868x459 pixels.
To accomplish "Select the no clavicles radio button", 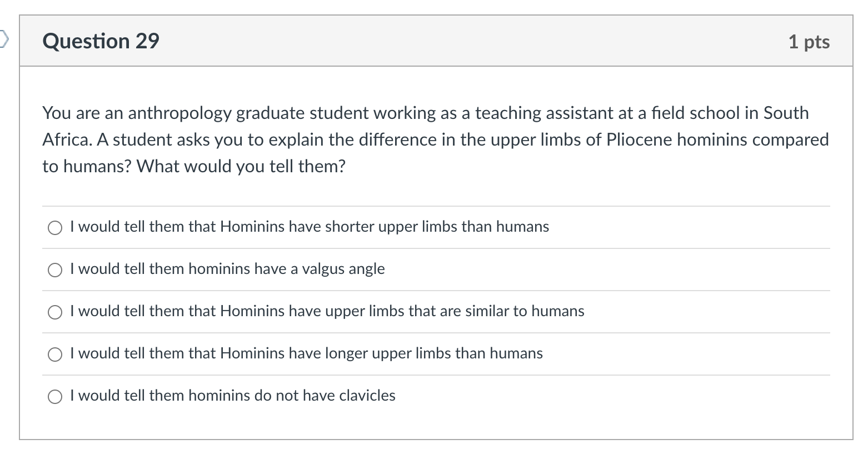I will tap(54, 397).
